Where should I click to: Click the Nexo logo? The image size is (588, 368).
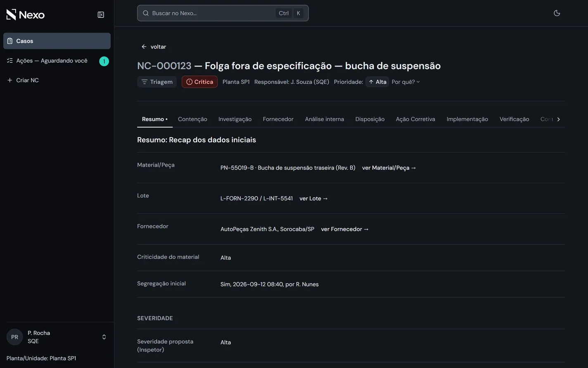tap(26, 15)
